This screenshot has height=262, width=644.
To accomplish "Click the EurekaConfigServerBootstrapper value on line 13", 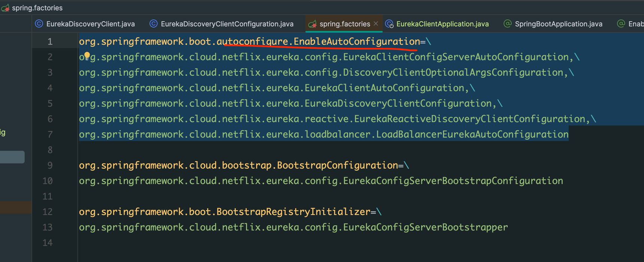I will coord(425,227).
